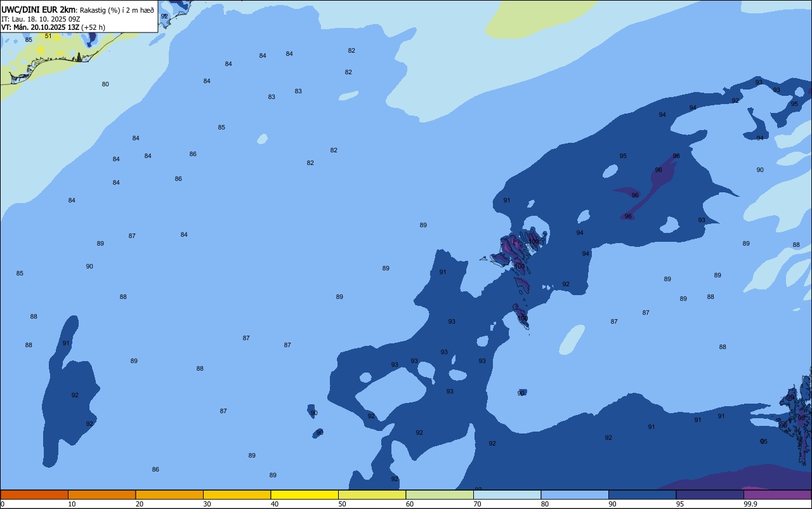Click the '(+52 h)' forecast offset text
Viewport: 812px width, 509px height.
93,27
